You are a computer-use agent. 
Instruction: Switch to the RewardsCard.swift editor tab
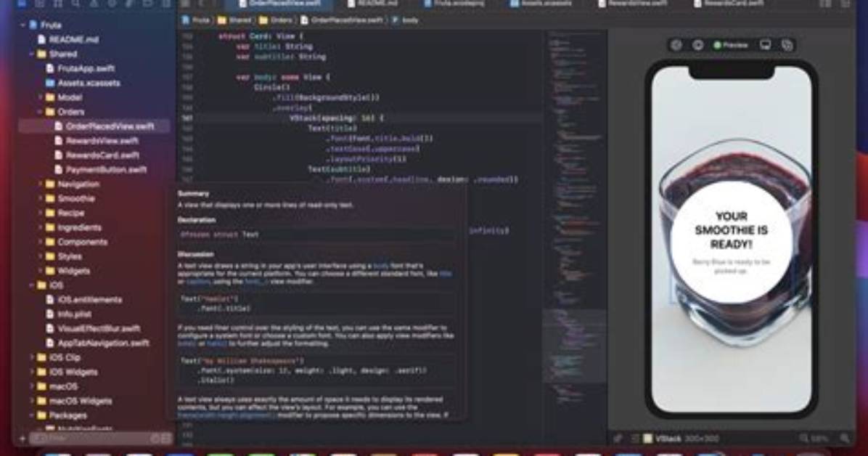pos(729,4)
